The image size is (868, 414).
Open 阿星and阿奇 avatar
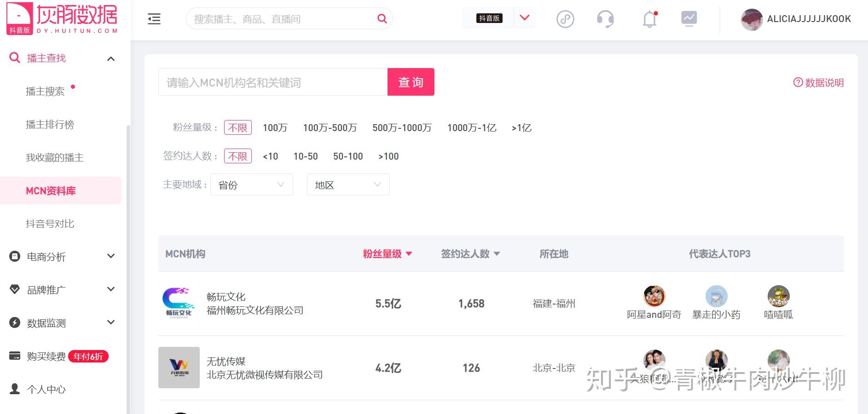click(654, 296)
